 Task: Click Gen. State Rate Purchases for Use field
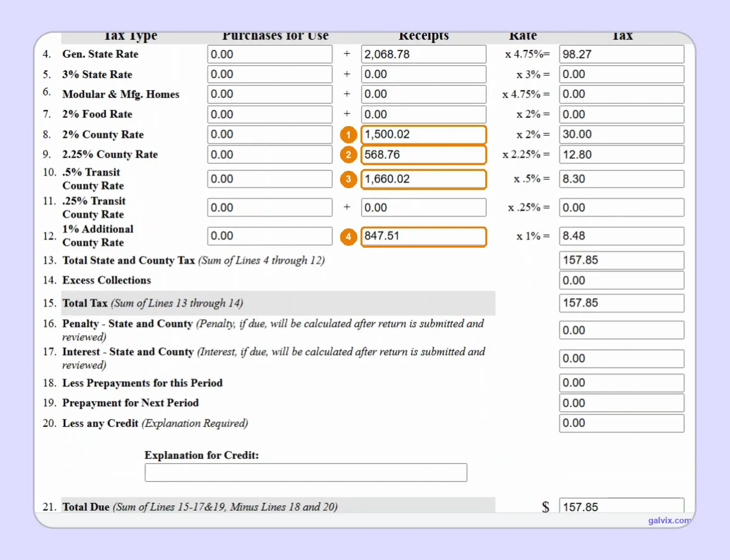coord(270,54)
